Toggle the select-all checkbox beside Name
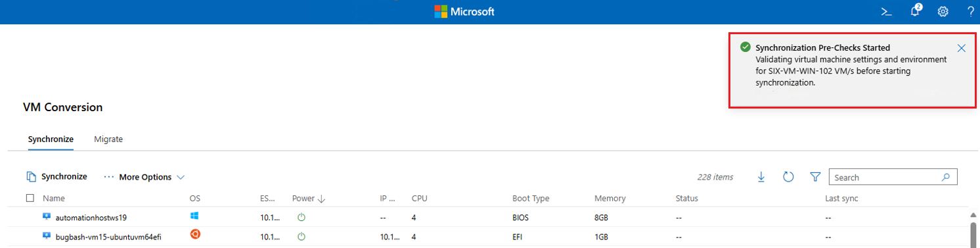The width and height of the screenshot is (980, 248). pyautogui.click(x=30, y=198)
